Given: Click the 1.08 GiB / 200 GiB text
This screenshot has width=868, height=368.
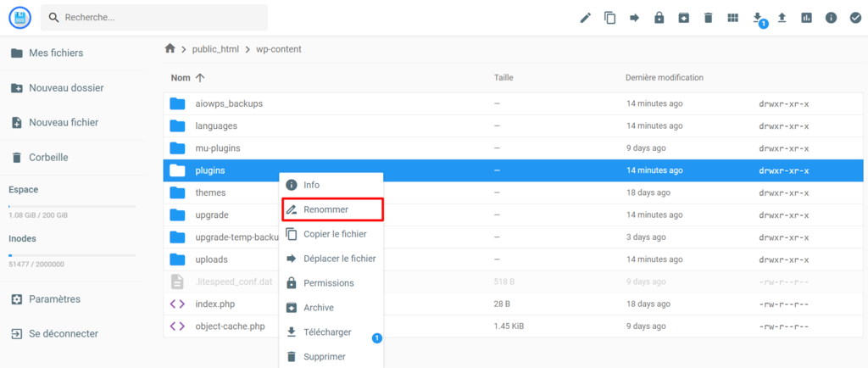Looking at the screenshot, I should coord(38,215).
